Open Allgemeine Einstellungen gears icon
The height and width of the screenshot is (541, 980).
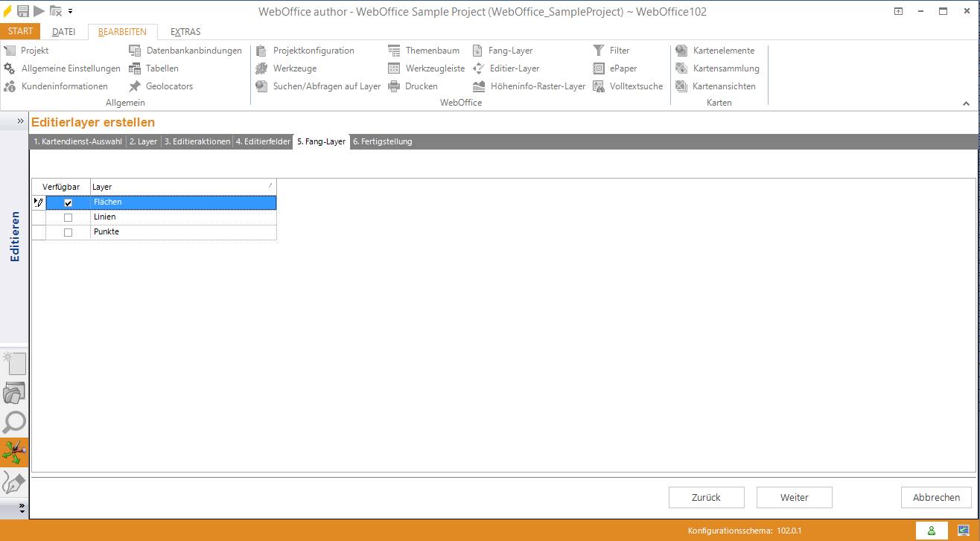(10, 68)
